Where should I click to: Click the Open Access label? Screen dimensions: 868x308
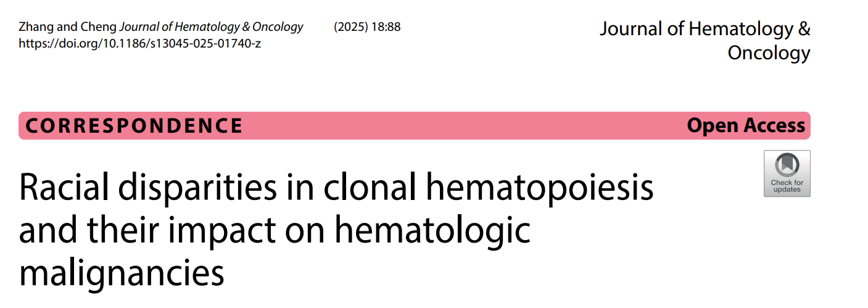click(x=746, y=126)
